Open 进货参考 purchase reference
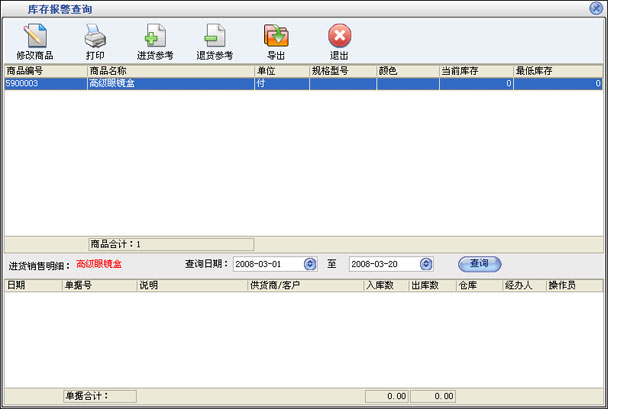The height and width of the screenshot is (409, 617). (155, 41)
